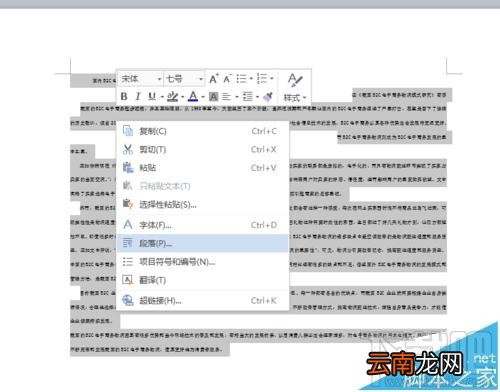Open the 宋体 font name dropdown
The image size is (500, 392).
click(x=159, y=79)
